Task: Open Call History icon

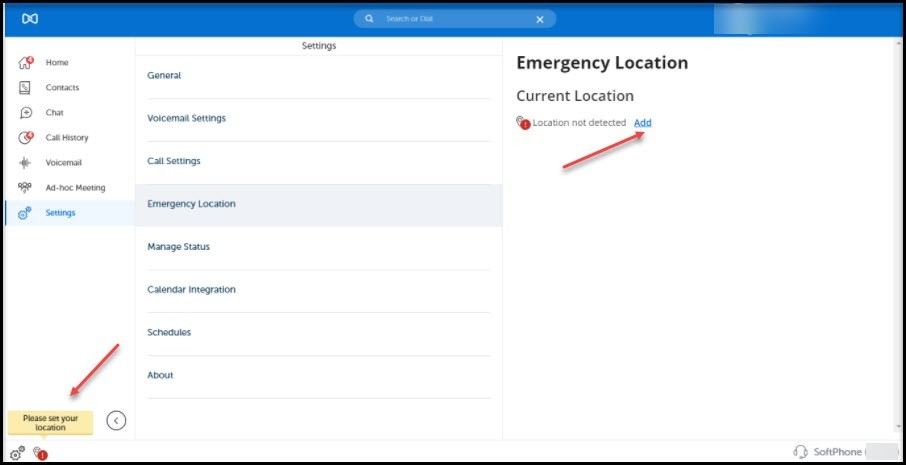Action: coord(26,138)
